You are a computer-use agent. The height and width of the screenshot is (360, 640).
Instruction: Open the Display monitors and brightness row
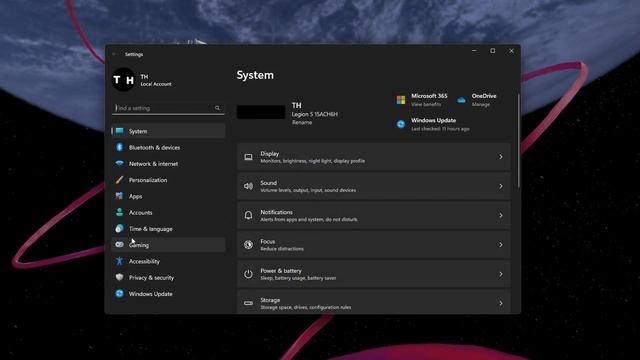373,157
